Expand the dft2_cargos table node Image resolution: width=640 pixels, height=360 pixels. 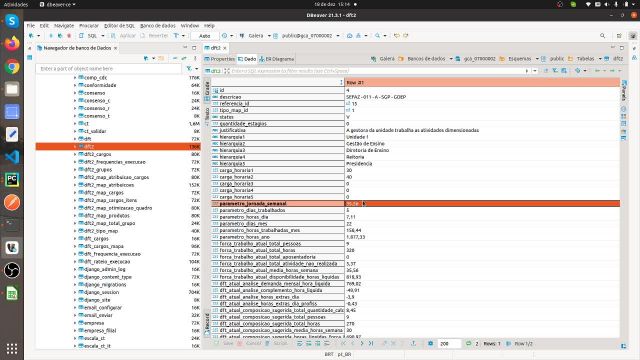coord(75,154)
